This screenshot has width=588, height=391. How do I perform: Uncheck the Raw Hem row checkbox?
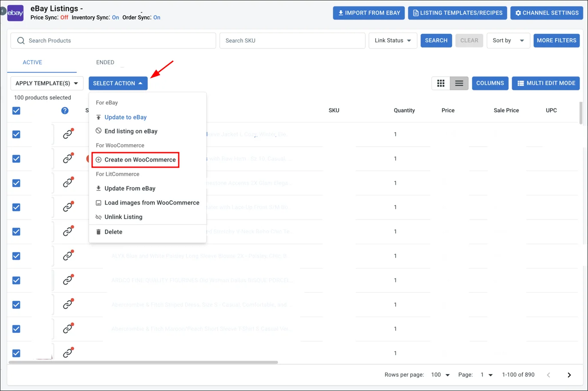(x=16, y=159)
